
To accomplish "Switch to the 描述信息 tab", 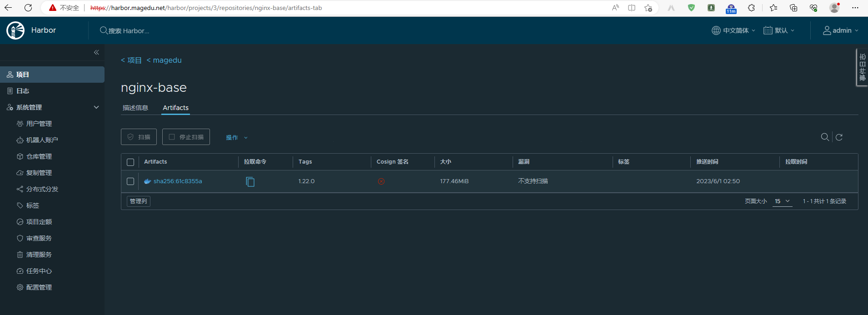I will 135,108.
